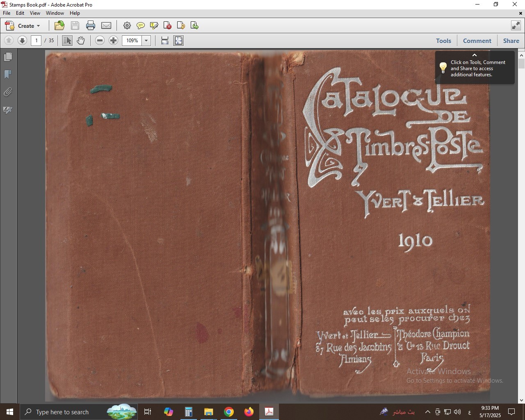The image size is (525, 420).
Task: Click the Open file folder icon
Action: 59,25
